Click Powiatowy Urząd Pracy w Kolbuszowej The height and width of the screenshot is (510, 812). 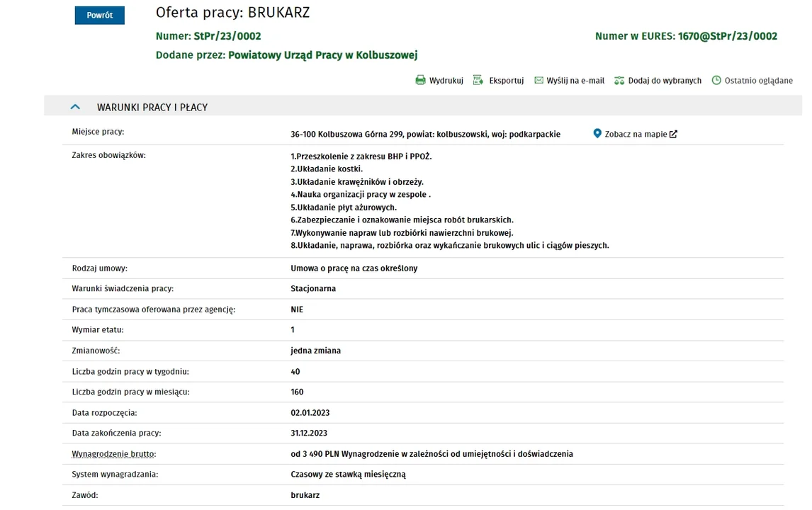322,55
